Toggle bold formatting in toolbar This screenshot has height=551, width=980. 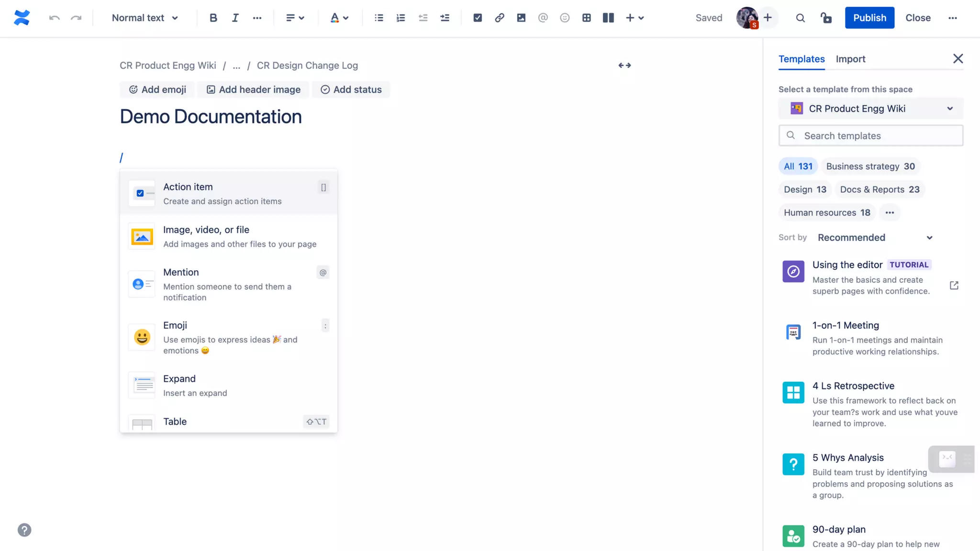coord(213,18)
